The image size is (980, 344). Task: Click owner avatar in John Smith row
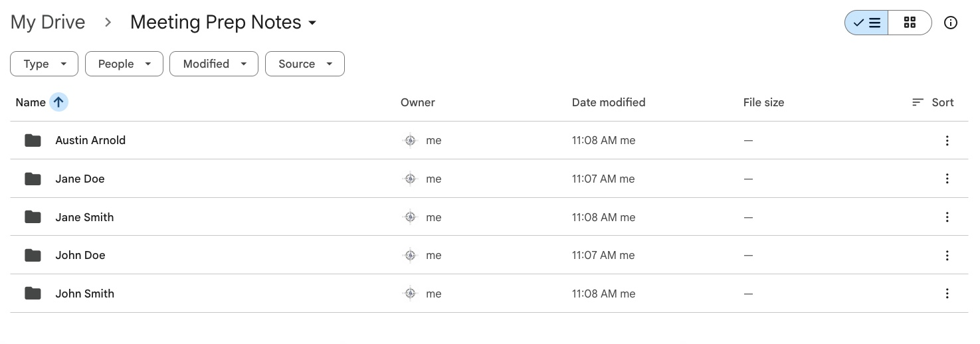tap(410, 294)
